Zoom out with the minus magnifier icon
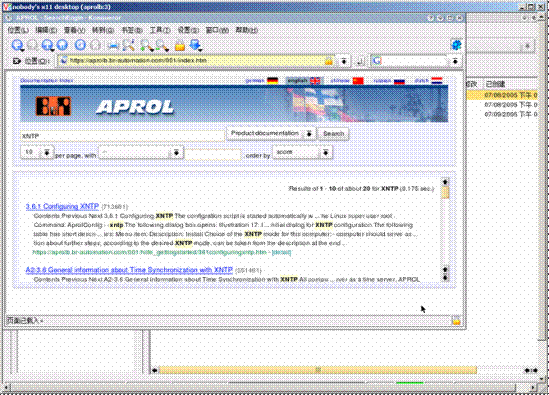The image size is (549, 395). (161, 45)
